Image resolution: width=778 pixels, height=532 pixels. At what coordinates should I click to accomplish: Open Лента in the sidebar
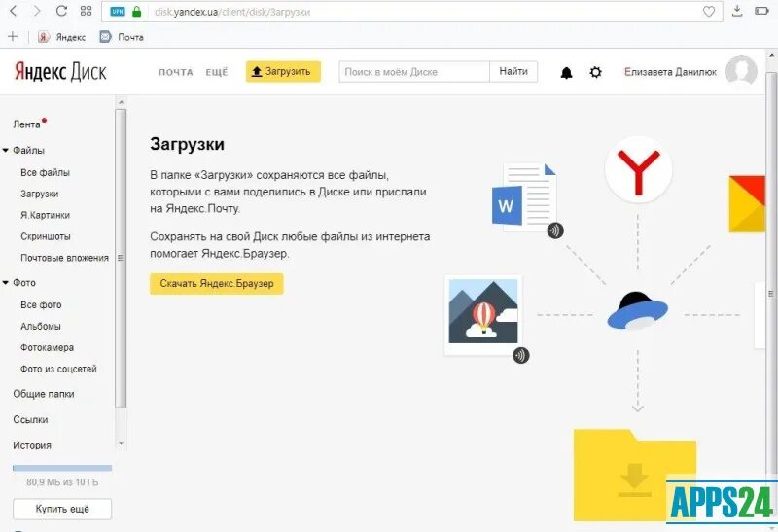(x=27, y=124)
